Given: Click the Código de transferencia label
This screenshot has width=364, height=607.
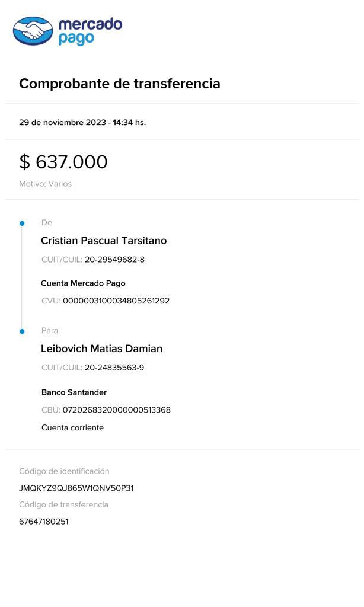Looking at the screenshot, I should [63, 505].
